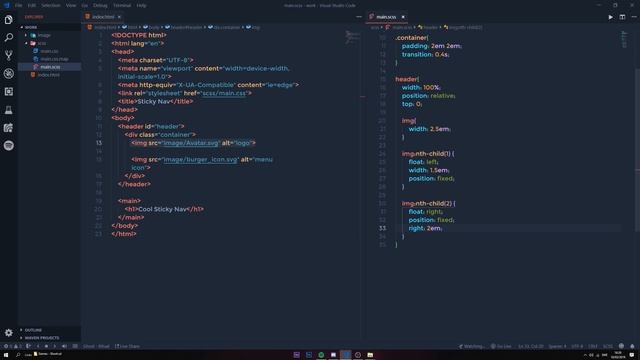Click the index.html minimap

352,37
